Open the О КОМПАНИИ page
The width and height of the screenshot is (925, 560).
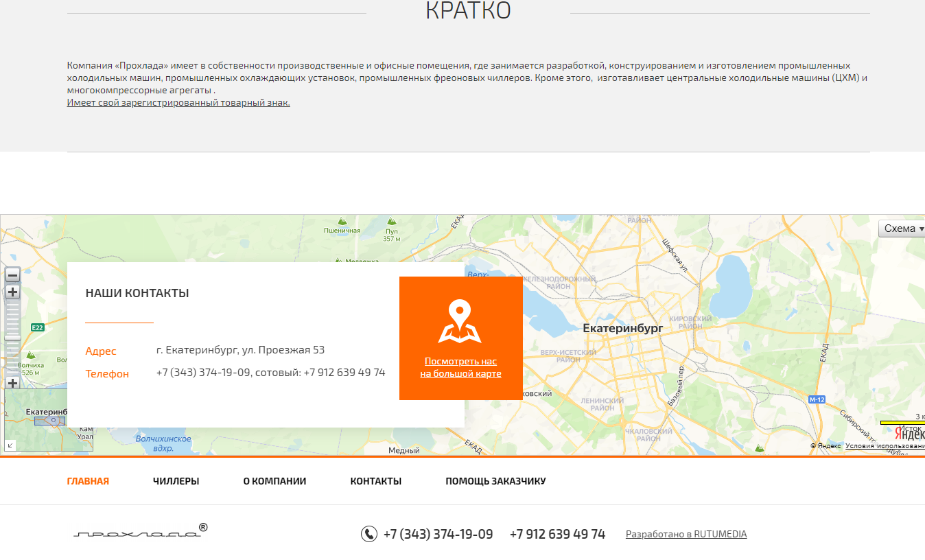click(274, 481)
